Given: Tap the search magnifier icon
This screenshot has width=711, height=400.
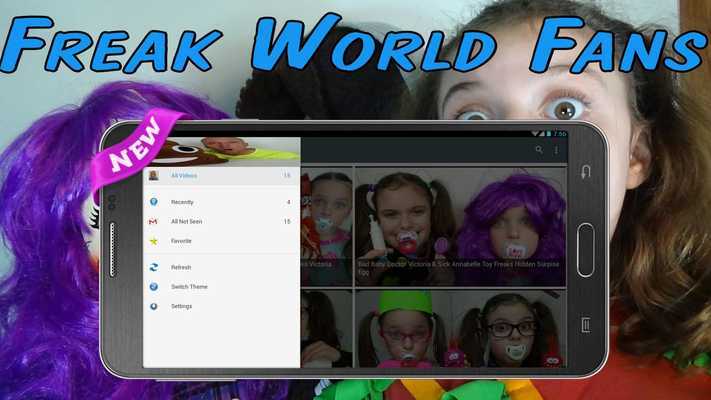Looking at the screenshot, I should [539, 150].
